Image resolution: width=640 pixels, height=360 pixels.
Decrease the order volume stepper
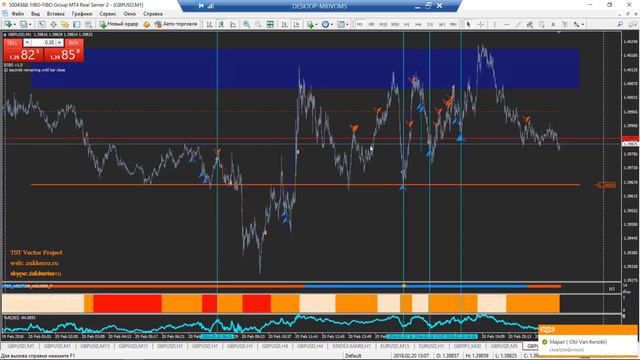27,42
